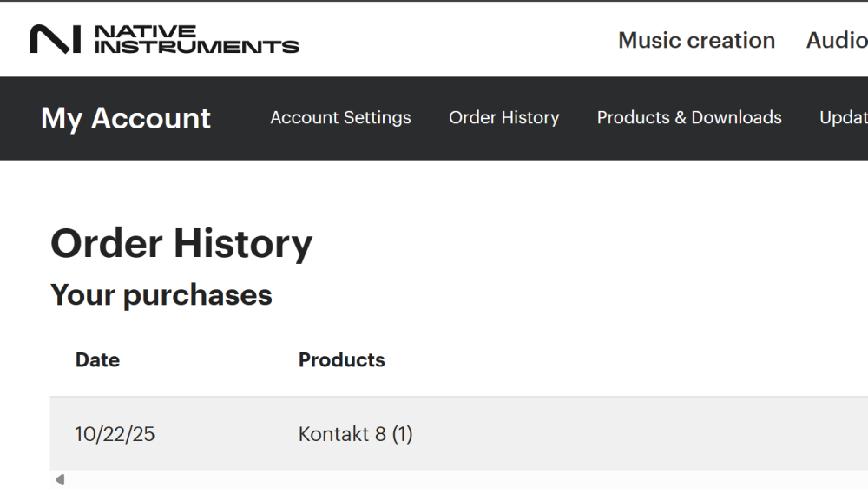Open Products & Downloads section
Viewport: 868px width, 494px height.
689,118
